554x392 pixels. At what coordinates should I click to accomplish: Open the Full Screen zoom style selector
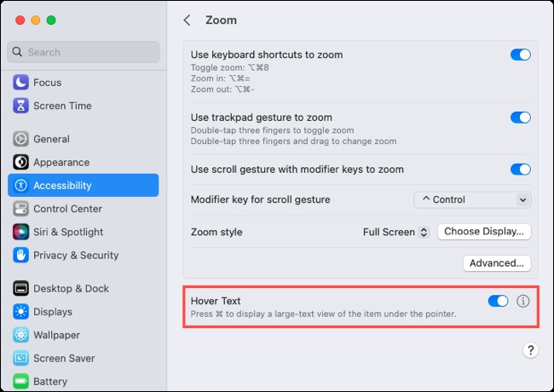(x=396, y=232)
